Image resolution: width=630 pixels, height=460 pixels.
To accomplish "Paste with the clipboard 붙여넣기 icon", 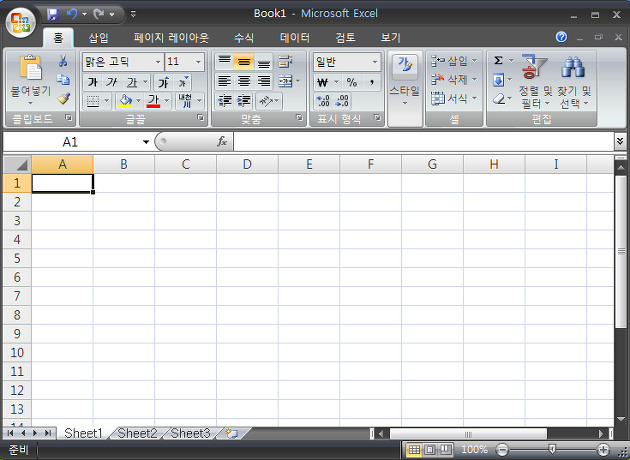I will (31, 66).
